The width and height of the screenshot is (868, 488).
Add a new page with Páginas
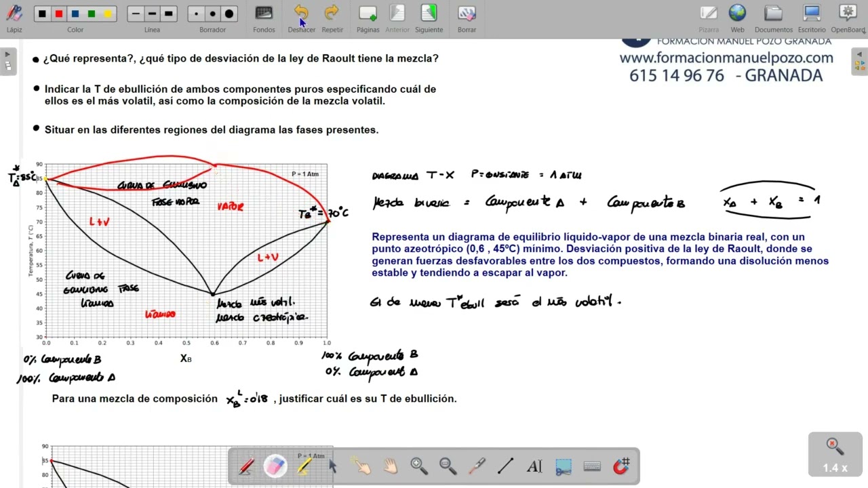coord(368,18)
